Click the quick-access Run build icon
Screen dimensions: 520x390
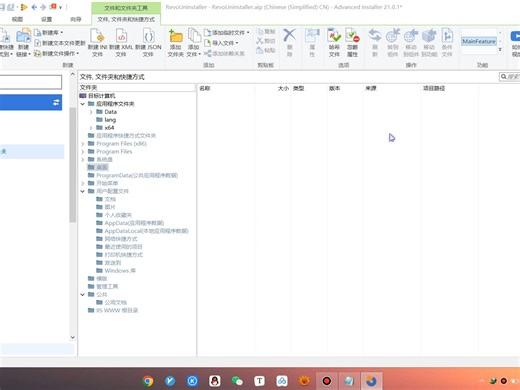tap(23, 7)
